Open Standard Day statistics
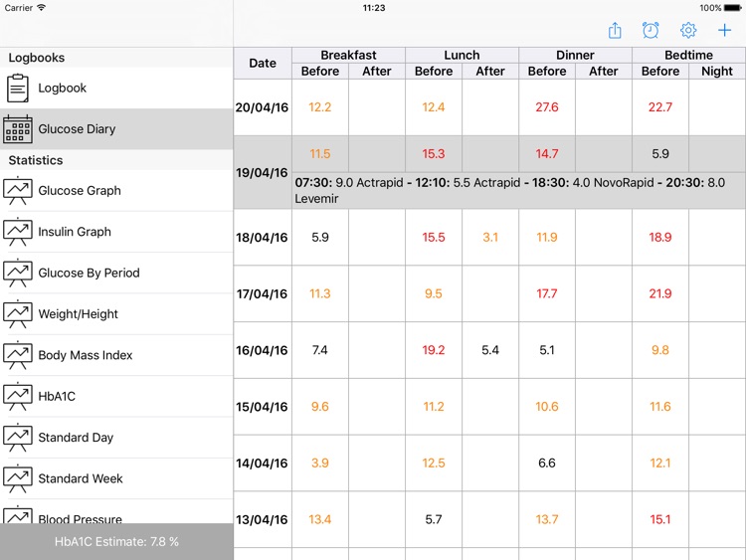Image resolution: width=746 pixels, height=560 pixels. tap(116, 438)
